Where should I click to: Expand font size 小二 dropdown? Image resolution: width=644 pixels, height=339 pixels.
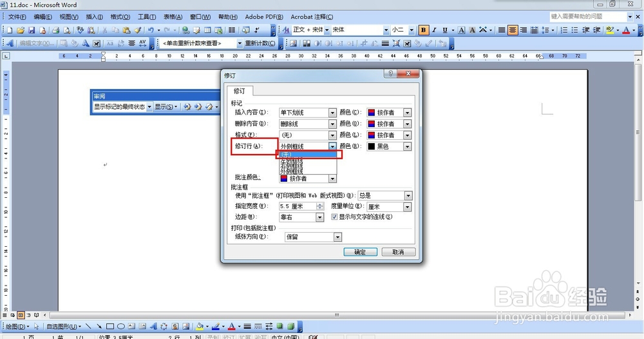(412, 30)
